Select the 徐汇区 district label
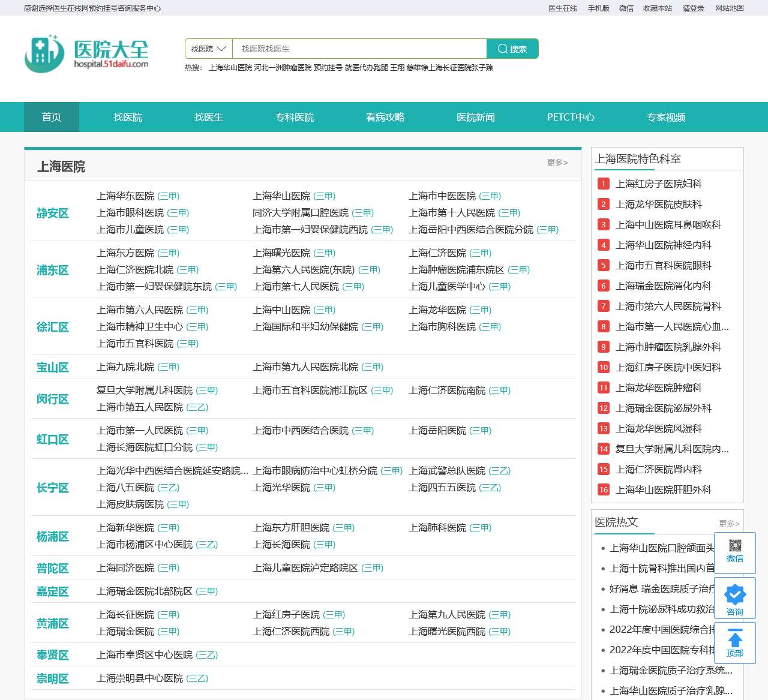 [x=53, y=327]
